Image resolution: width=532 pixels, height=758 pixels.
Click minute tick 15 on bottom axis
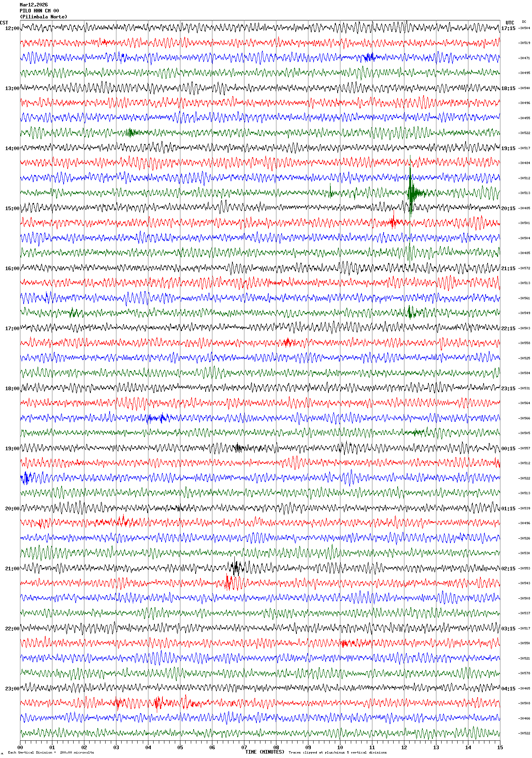pos(500,747)
